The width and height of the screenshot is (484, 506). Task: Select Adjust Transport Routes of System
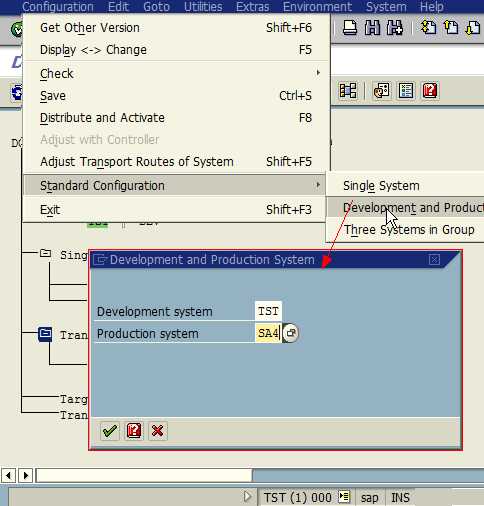(x=176, y=162)
